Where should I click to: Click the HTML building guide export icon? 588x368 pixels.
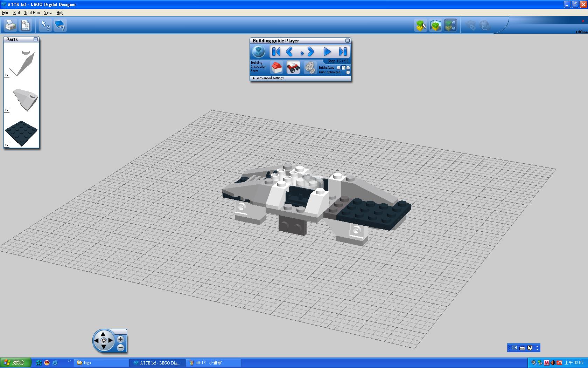pyautogui.click(x=26, y=25)
